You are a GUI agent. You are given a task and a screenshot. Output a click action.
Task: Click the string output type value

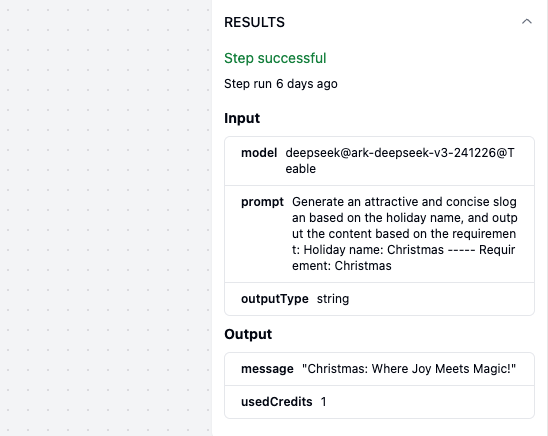click(333, 299)
